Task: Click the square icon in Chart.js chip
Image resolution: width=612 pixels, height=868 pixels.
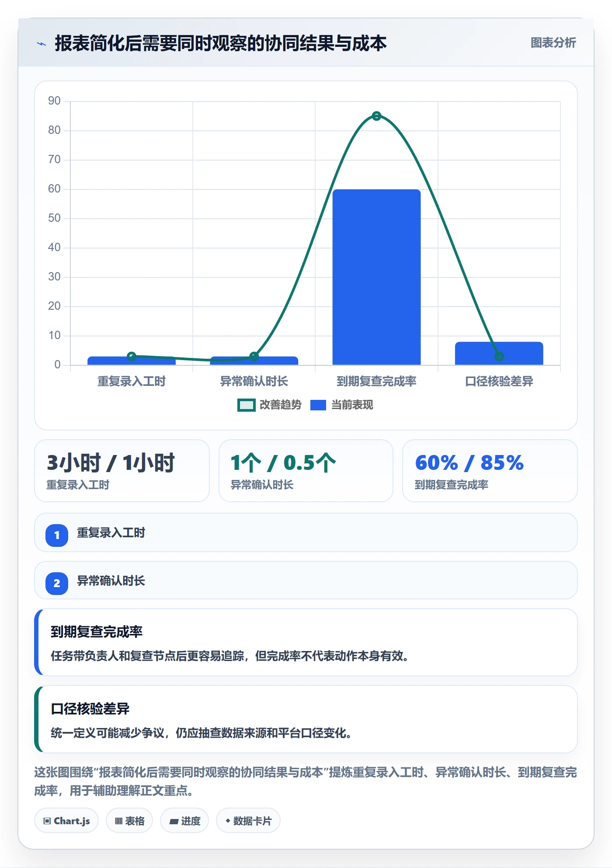Action: (x=47, y=821)
